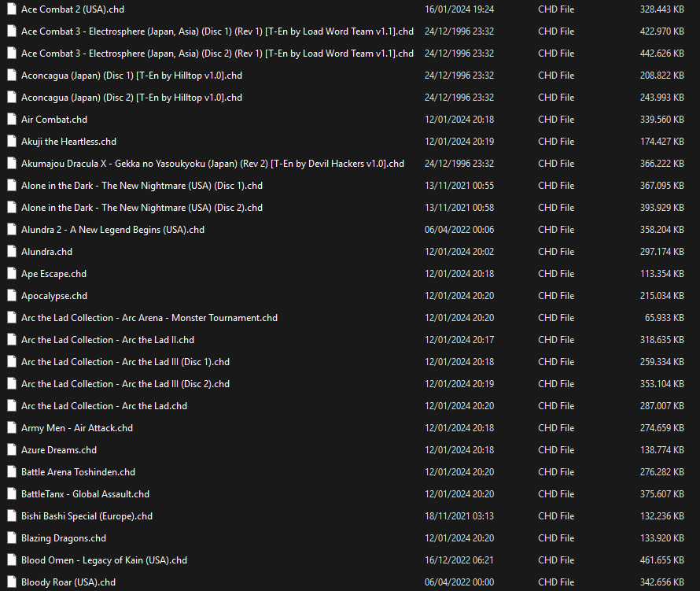Click the icon for Ace Combat 3 Electrosphere Disc 1
This screenshot has height=591, width=700.
pos(12,31)
